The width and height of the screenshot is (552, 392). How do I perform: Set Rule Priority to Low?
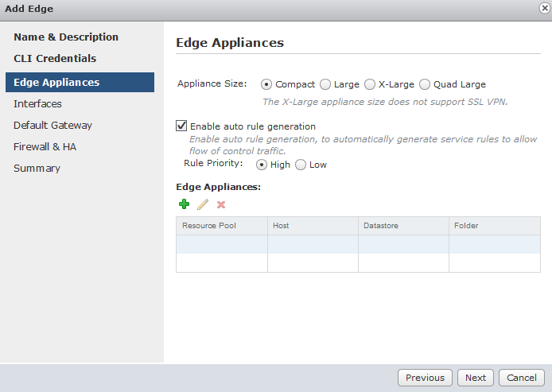coord(301,165)
